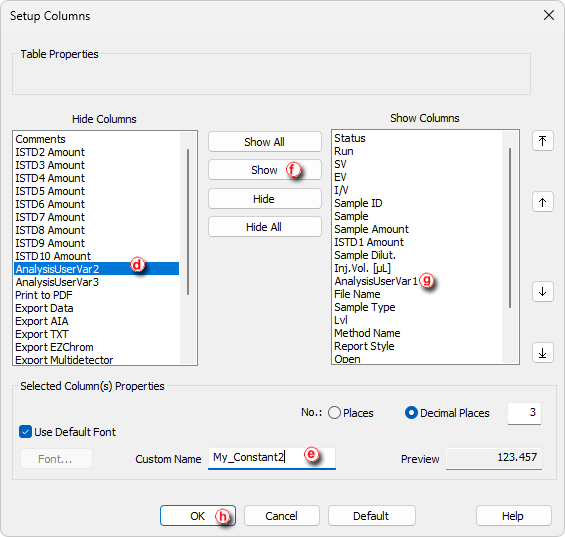Reset columns with Default button
This screenshot has height=537, width=565.
click(372, 516)
